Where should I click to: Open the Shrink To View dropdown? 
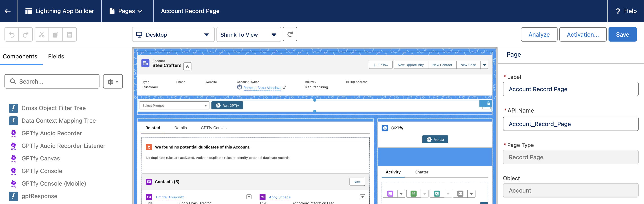click(248, 35)
